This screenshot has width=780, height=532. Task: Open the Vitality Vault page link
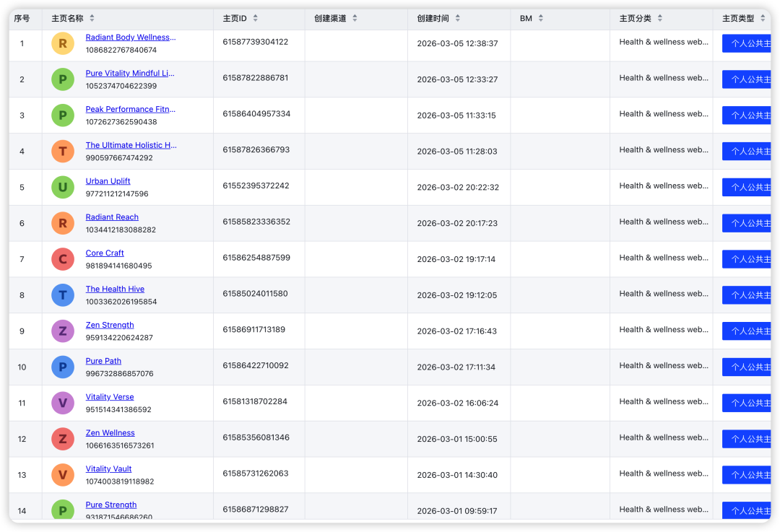pos(108,469)
